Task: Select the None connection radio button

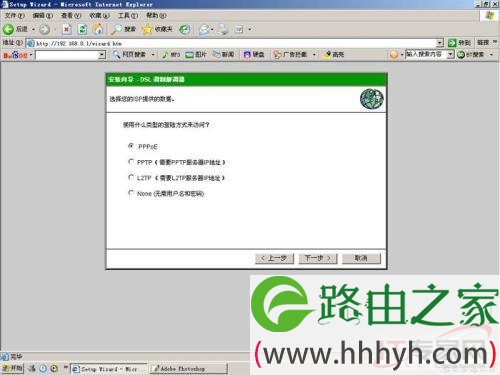Action: click(x=131, y=193)
